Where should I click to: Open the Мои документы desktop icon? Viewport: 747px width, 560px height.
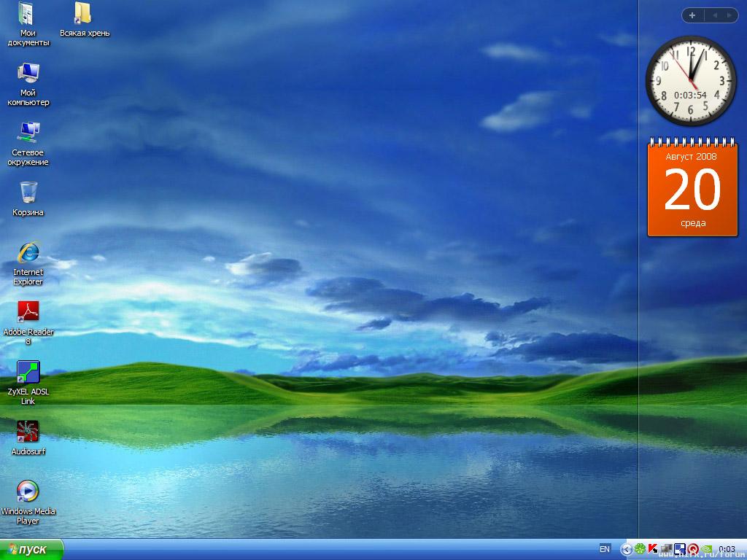coord(28,24)
